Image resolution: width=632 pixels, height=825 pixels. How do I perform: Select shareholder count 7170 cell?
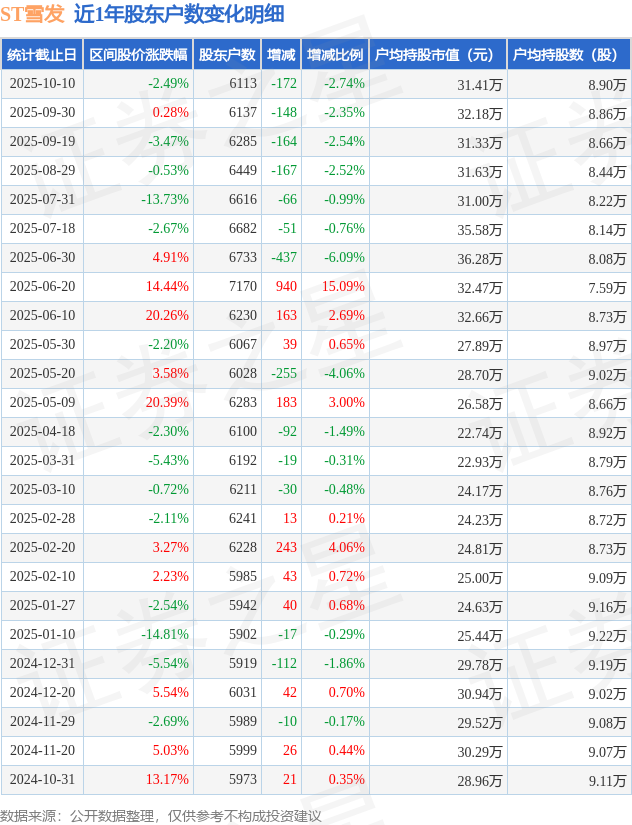tap(242, 287)
